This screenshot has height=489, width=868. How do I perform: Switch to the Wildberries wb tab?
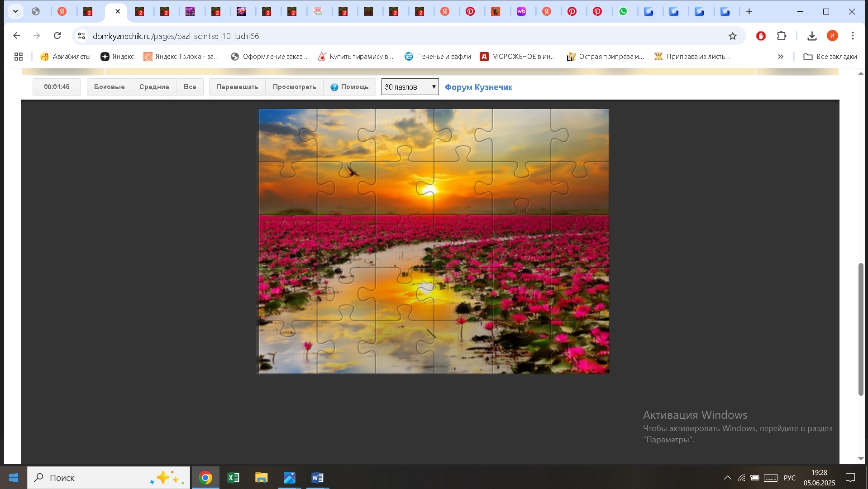521,11
